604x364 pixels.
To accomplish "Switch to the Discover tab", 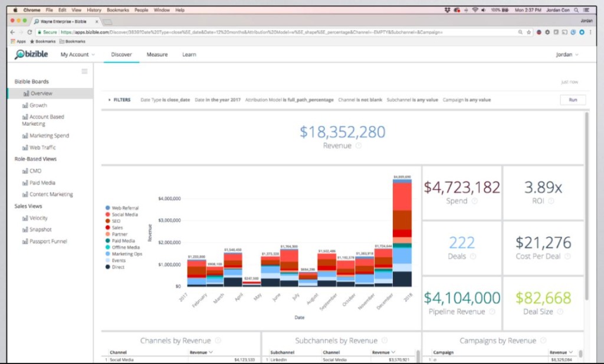I will point(122,55).
